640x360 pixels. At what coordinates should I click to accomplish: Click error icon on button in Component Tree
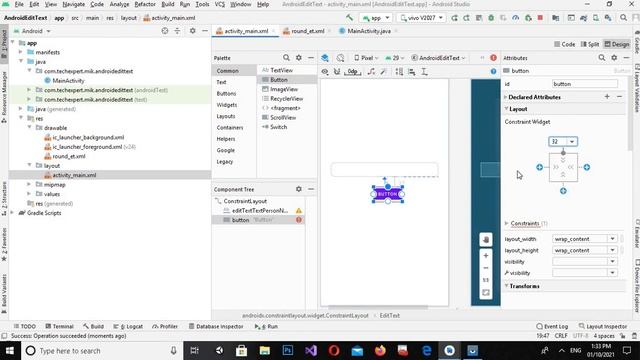tap(299, 220)
